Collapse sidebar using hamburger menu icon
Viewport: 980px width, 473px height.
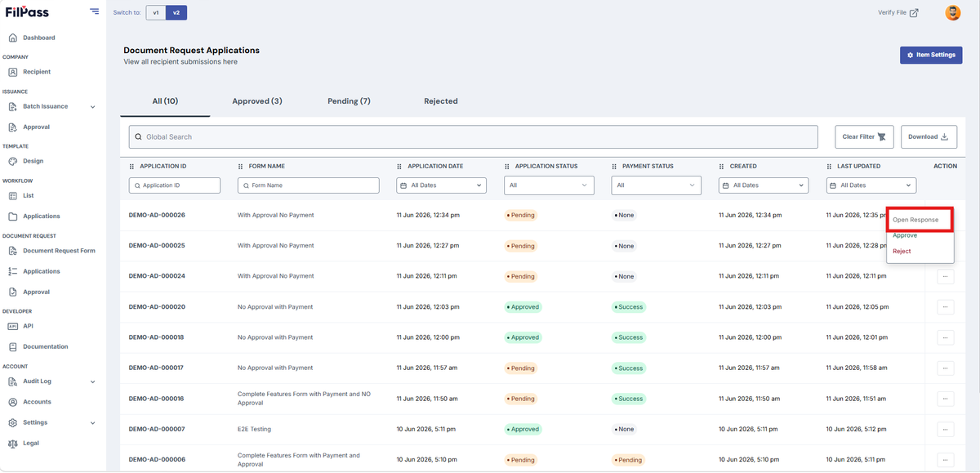tap(95, 11)
